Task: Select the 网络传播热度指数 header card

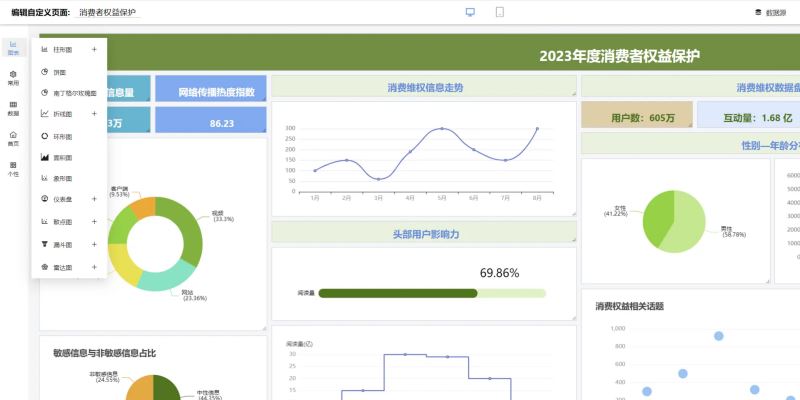Action: tap(211, 89)
